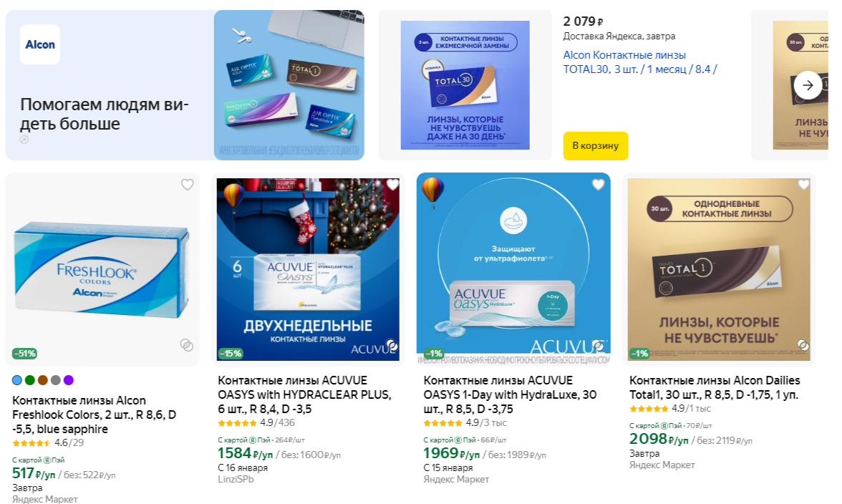This screenshot has height=504, width=842.
Task: Pick the gray color swatch
Action: tap(56, 380)
